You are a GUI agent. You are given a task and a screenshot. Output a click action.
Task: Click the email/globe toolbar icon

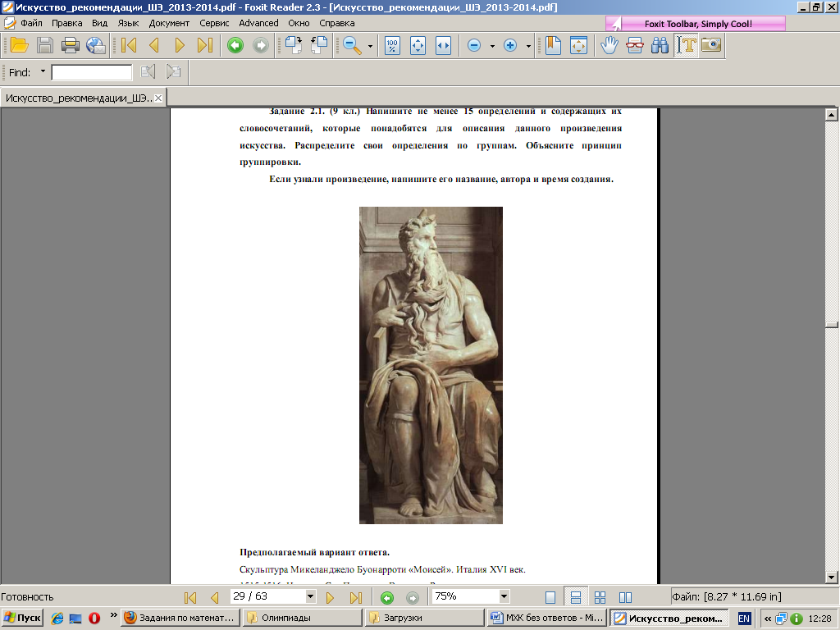[96, 46]
